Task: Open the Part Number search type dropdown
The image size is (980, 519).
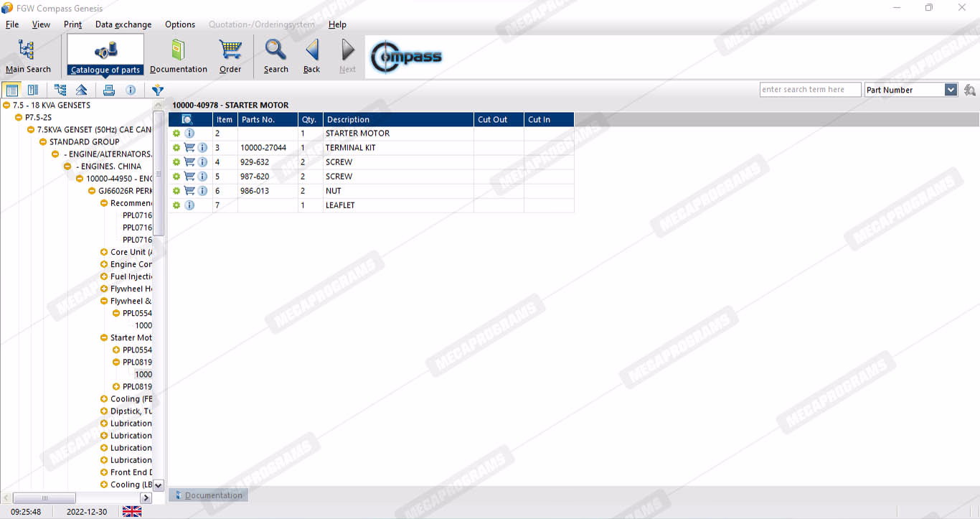Action: [951, 90]
